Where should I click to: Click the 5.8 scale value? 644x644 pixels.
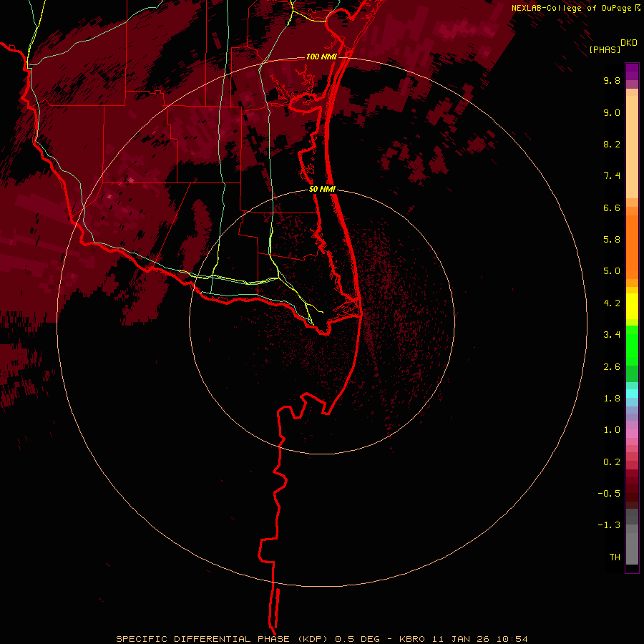click(612, 240)
